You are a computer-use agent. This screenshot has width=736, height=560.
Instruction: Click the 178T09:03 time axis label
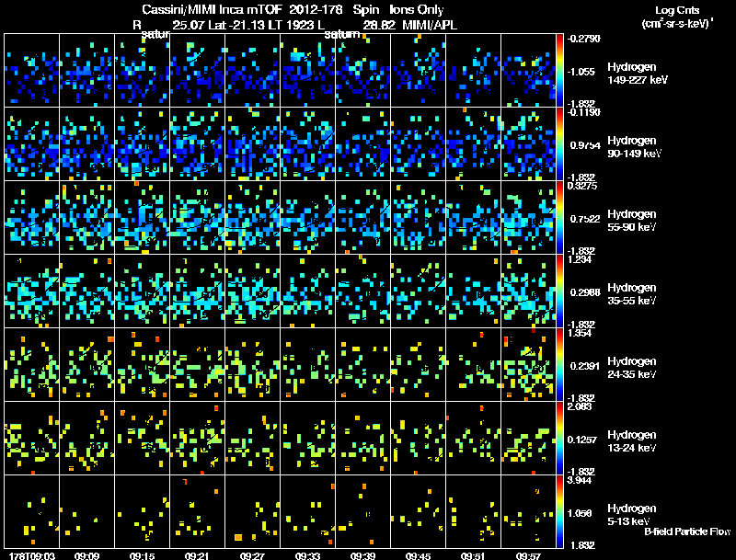(32, 555)
